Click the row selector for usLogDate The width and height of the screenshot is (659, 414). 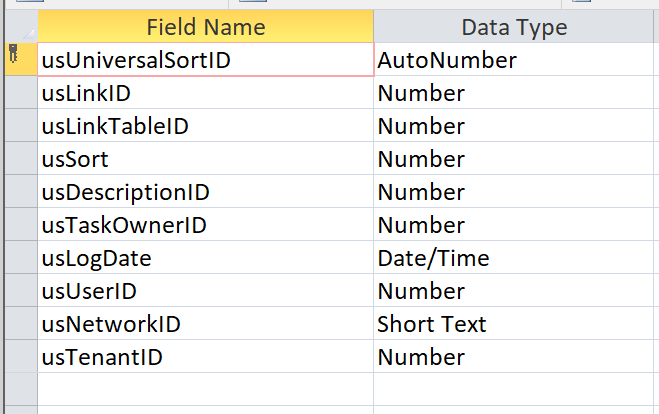pyautogui.click(x=21, y=257)
